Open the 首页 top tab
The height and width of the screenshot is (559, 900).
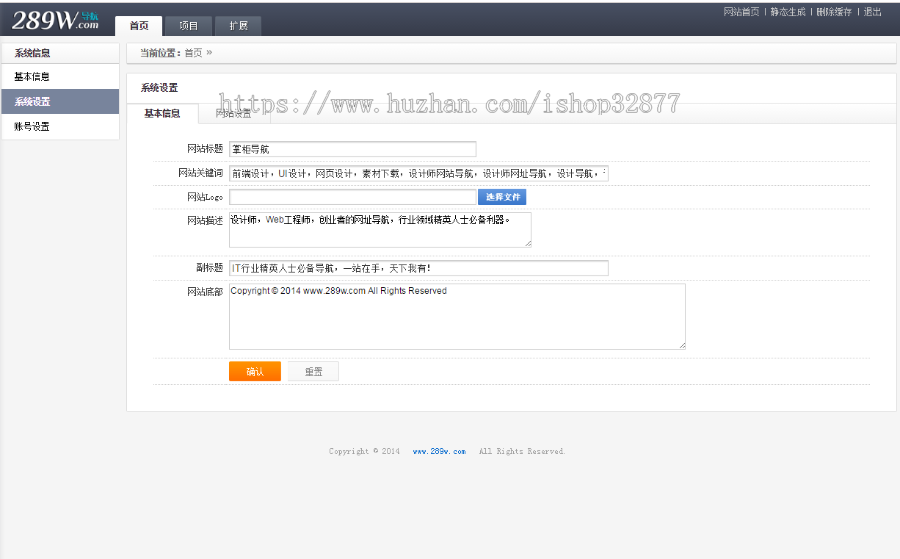139,26
